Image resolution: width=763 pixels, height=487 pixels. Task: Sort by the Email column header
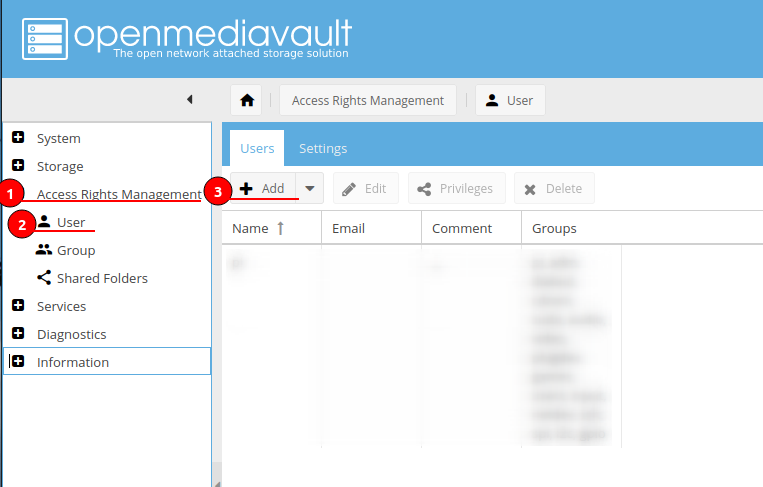[x=372, y=228]
